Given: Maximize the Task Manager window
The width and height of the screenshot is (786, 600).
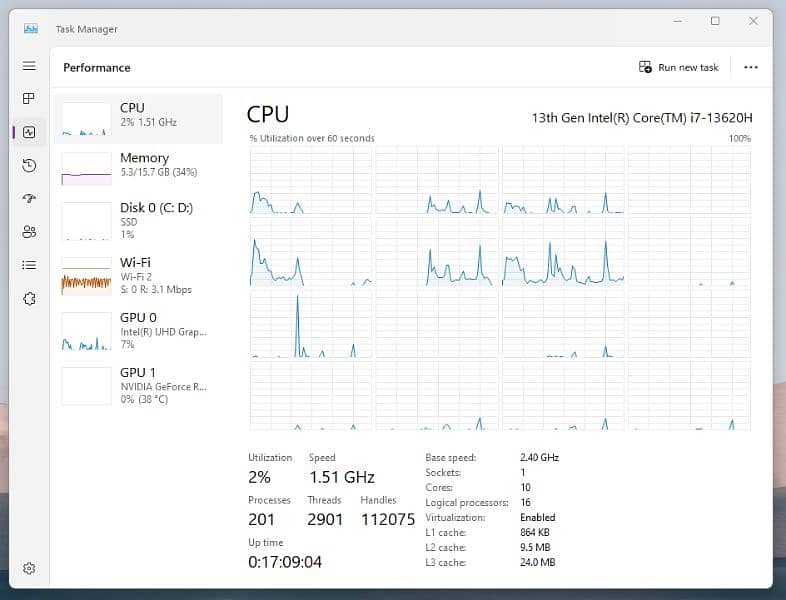Looking at the screenshot, I should 715,21.
